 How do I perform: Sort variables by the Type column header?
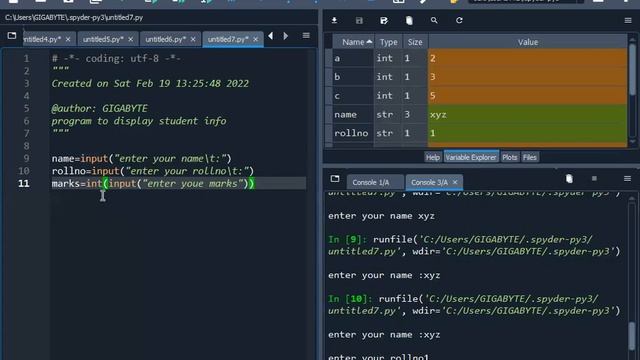(388, 42)
